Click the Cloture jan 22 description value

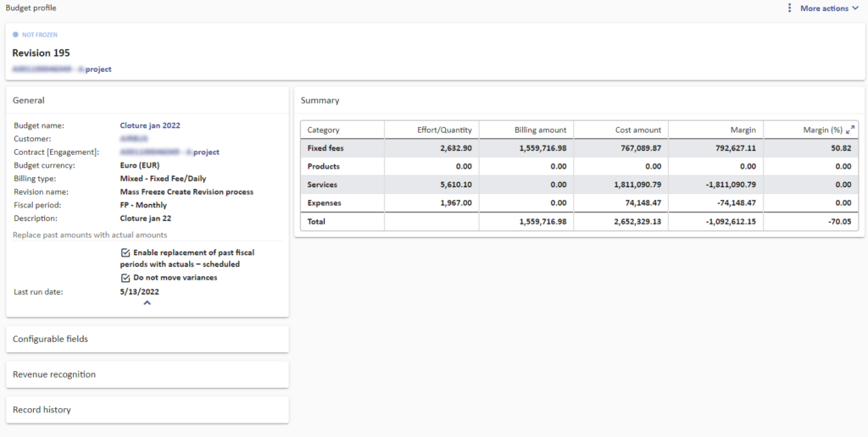point(146,218)
